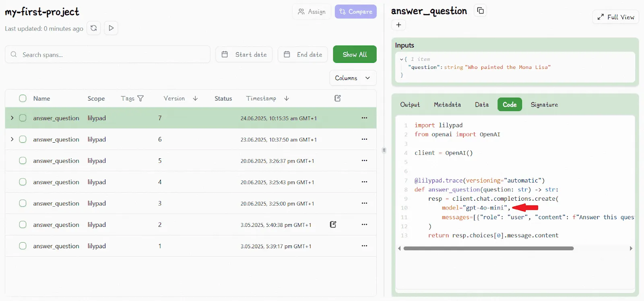Tick the checkbox for version 1 row

(x=23, y=246)
